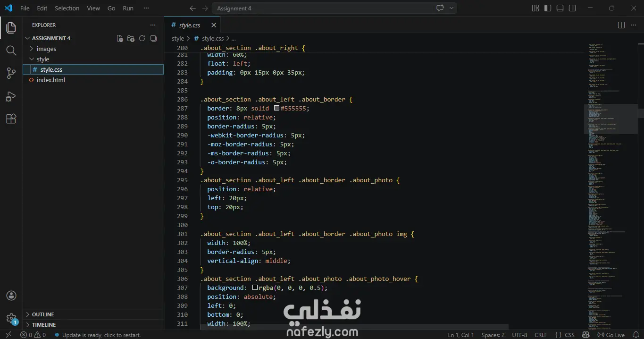Open the remote window indicator
Screen dimensions: 644x339
(x=8, y=335)
